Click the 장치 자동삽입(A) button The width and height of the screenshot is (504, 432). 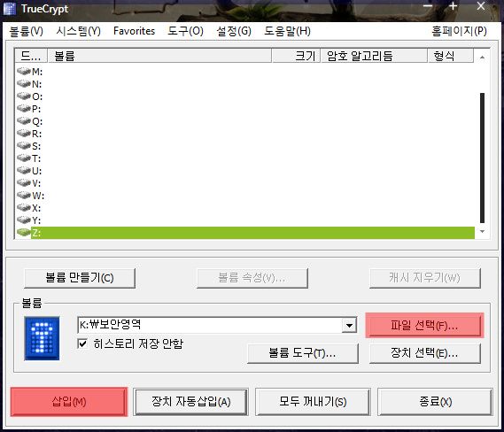click(x=191, y=402)
